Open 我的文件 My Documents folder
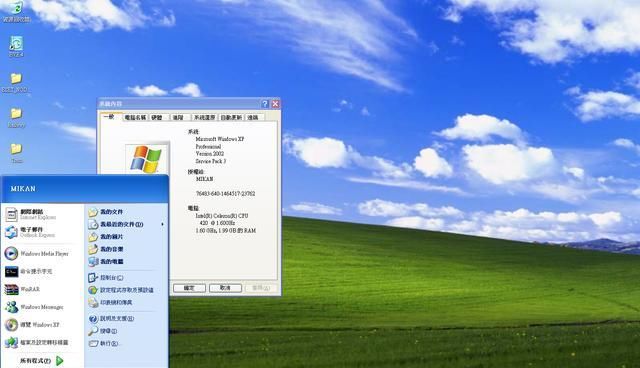This screenshot has width=640, height=368. 106,212
